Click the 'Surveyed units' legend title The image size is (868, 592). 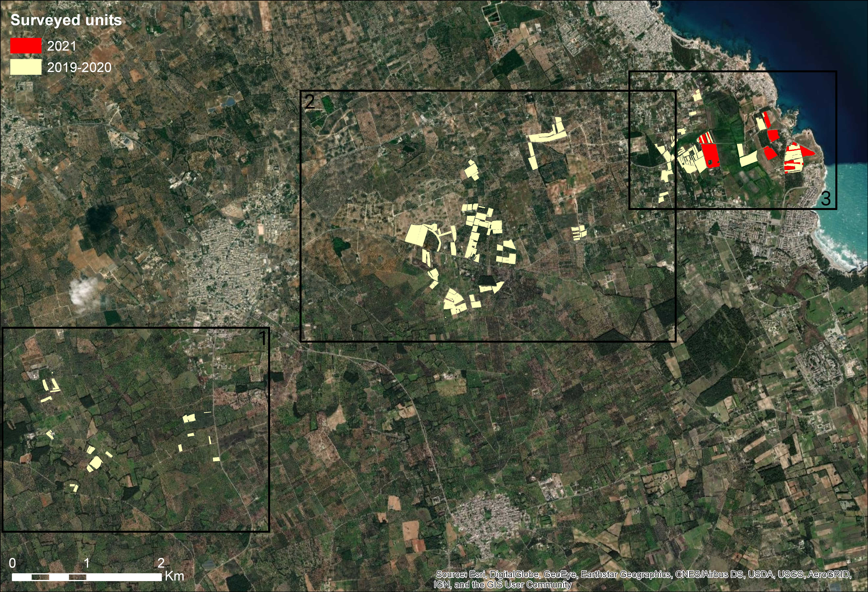pyautogui.click(x=66, y=20)
